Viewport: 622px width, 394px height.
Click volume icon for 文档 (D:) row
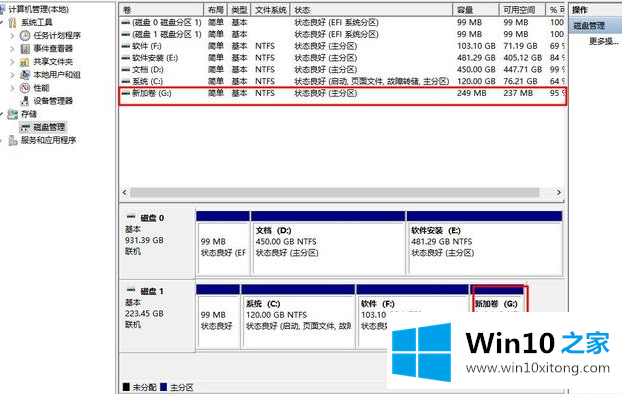tap(126, 70)
